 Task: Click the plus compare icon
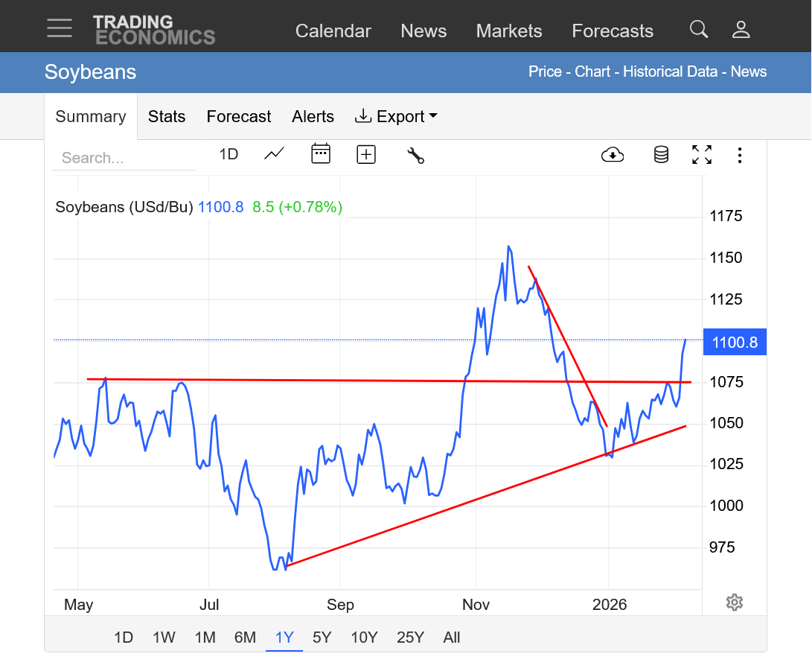coord(366,154)
